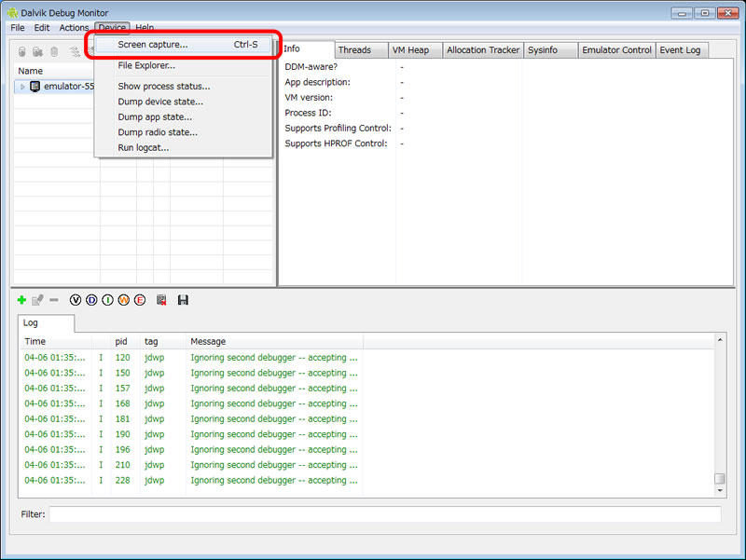Viewport: 746px width, 560px height.
Task: Set log level to Error (E)
Action: [140, 300]
